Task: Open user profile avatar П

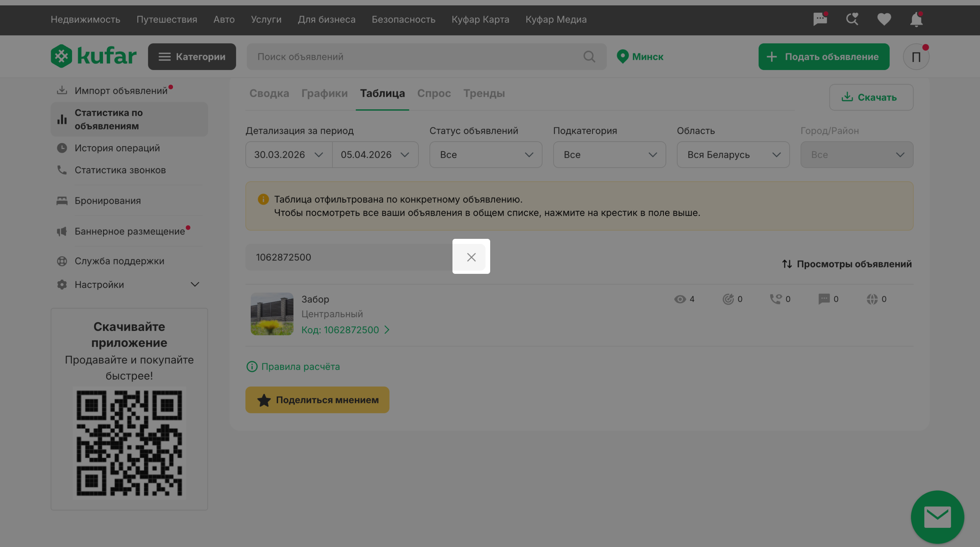Action: tap(916, 57)
